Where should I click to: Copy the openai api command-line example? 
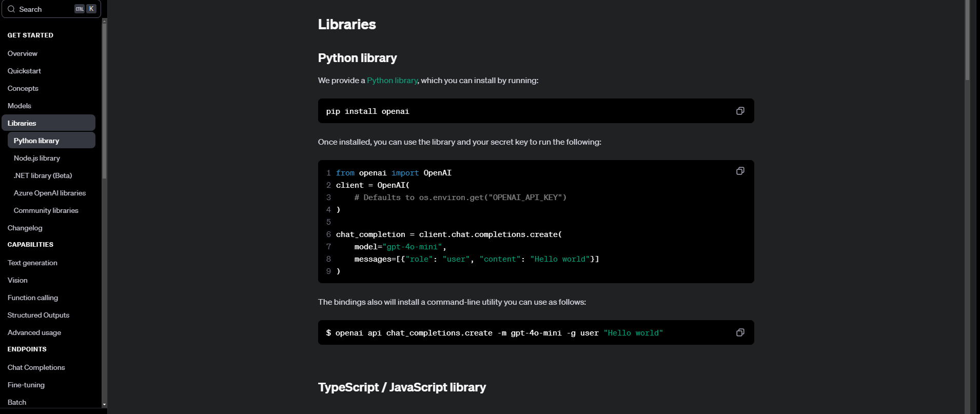740,332
